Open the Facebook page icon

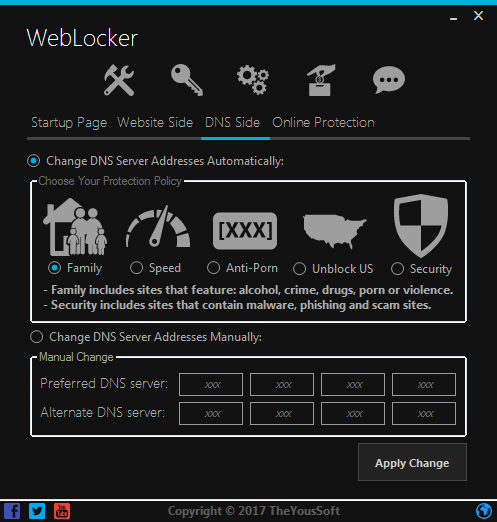[x=12, y=511]
